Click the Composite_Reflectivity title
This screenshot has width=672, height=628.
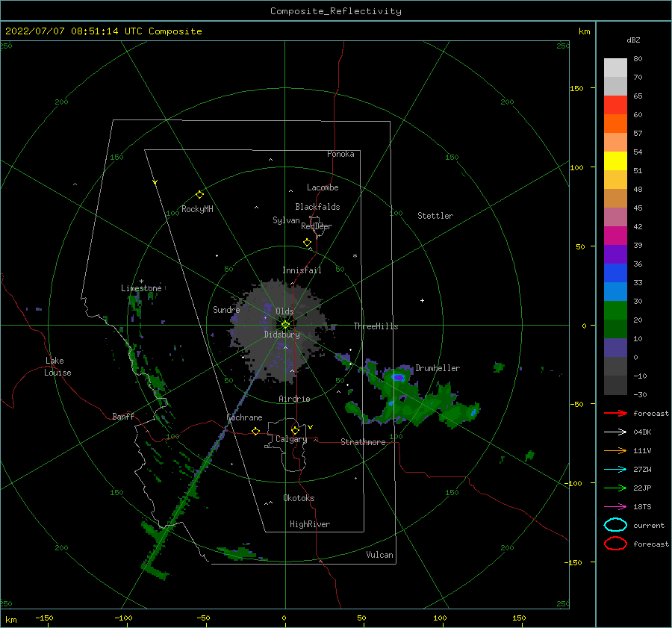pyautogui.click(x=336, y=11)
